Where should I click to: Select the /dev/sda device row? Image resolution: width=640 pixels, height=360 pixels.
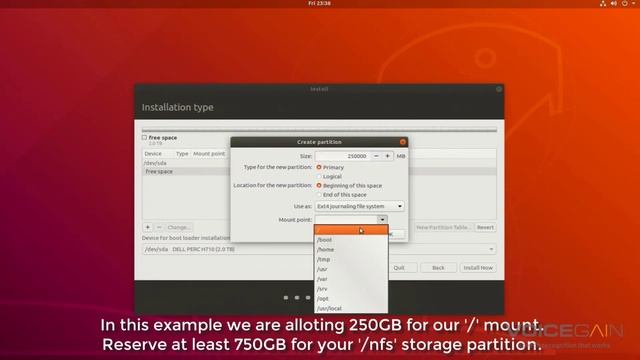tap(319, 163)
